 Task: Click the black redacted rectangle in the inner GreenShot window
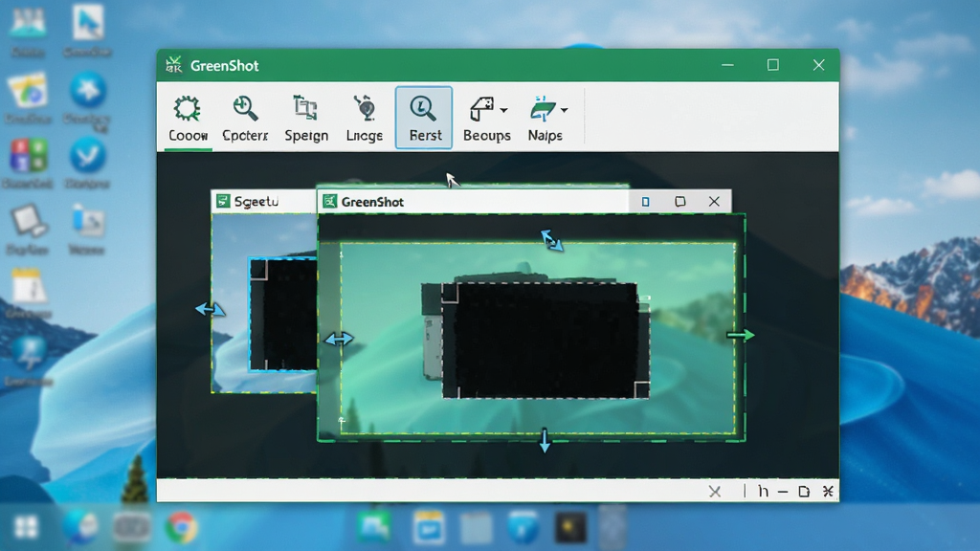click(546, 341)
